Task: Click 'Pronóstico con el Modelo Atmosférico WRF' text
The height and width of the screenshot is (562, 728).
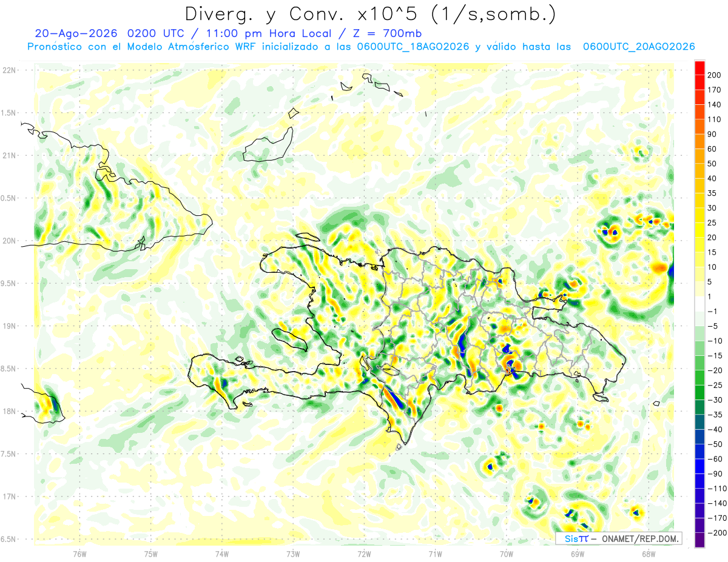Action: tap(143, 47)
